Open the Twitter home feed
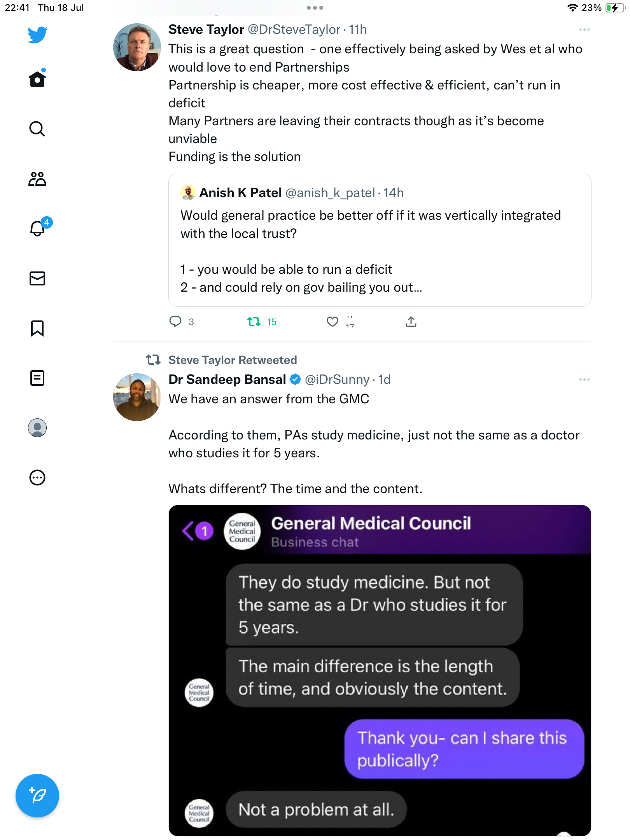This screenshot has height=840, width=630. pyautogui.click(x=37, y=79)
